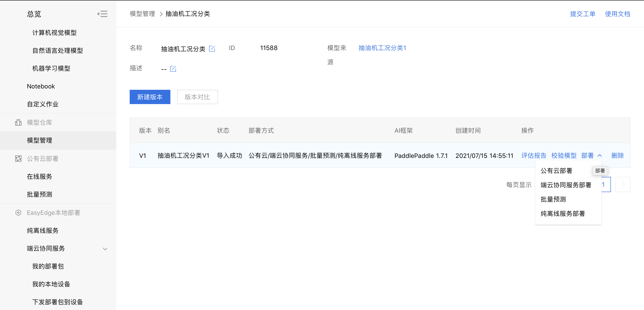Open the 评估报告 link for V1

click(x=534, y=156)
